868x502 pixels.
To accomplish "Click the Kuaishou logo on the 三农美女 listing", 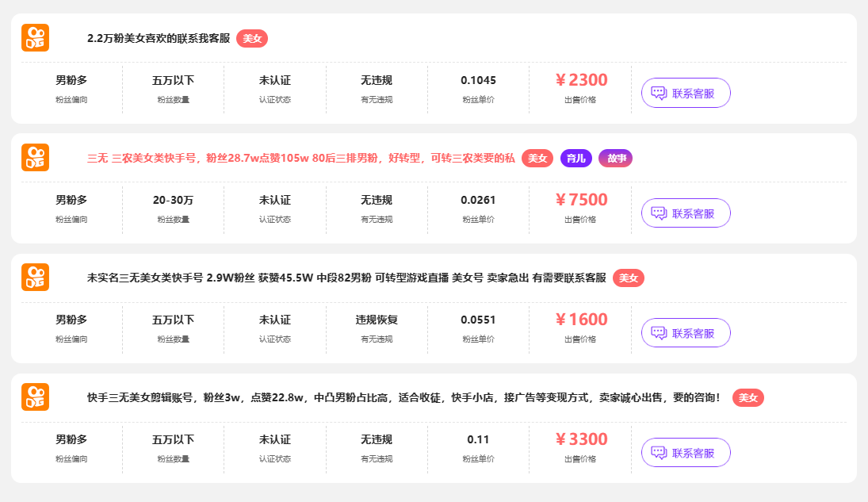I will (35, 158).
